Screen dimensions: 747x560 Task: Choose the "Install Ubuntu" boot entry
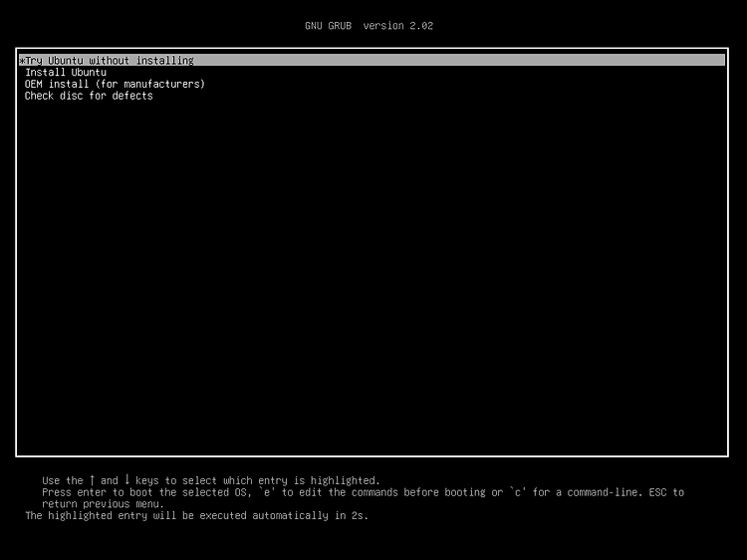click(x=66, y=73)
